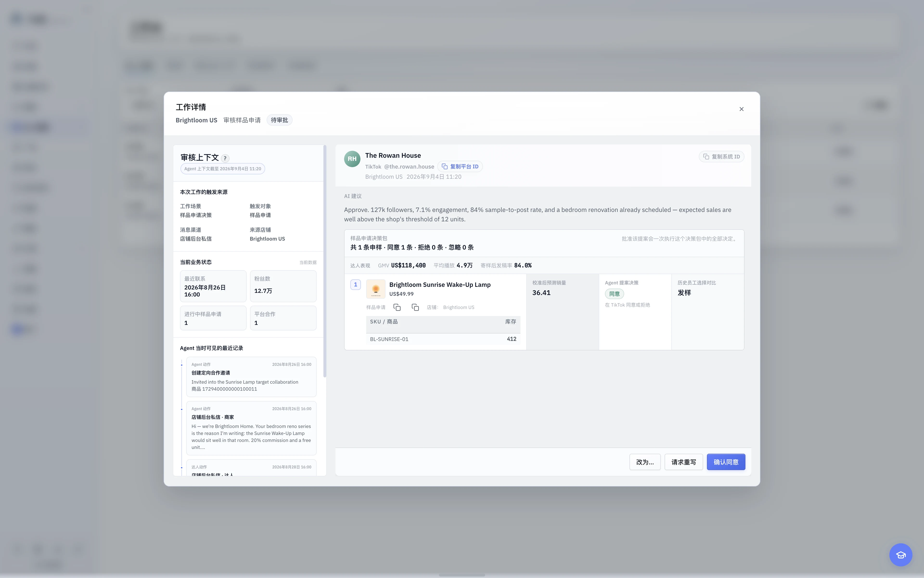
Task: Click the "校准后预测销量" label
Action: [x=549, y=283]
